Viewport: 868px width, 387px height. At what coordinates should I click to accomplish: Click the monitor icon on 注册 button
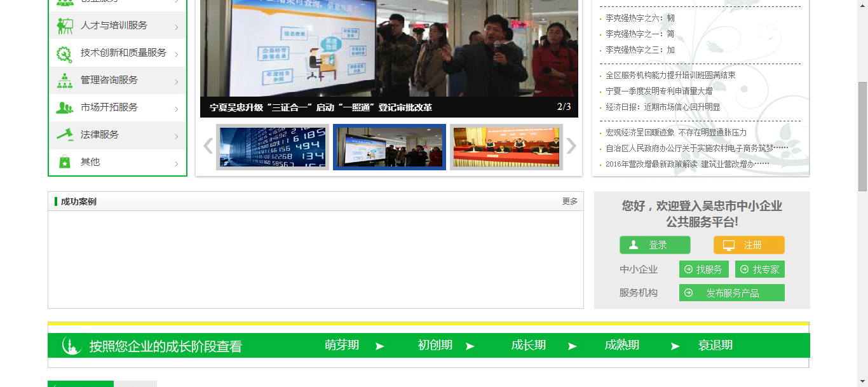[729, 245]
